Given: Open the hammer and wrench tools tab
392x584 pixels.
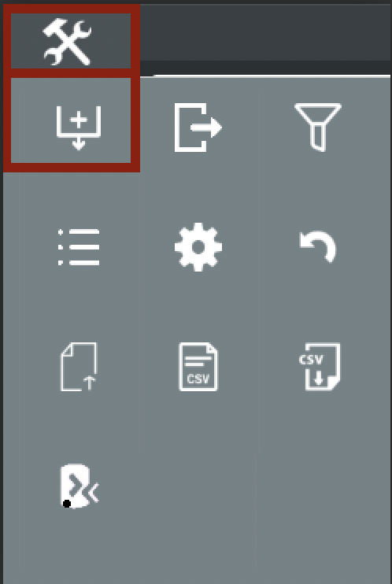Looking at the screenshot, I should pos(71,41).
